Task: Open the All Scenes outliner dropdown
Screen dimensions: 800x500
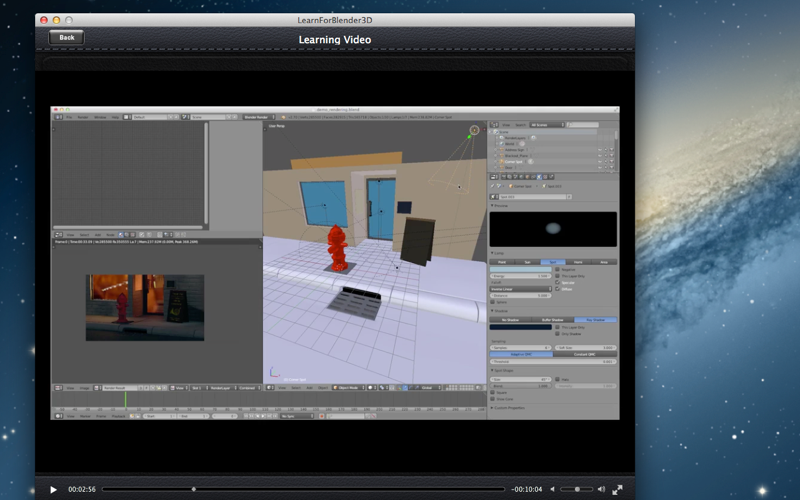Action: point(547,125)
